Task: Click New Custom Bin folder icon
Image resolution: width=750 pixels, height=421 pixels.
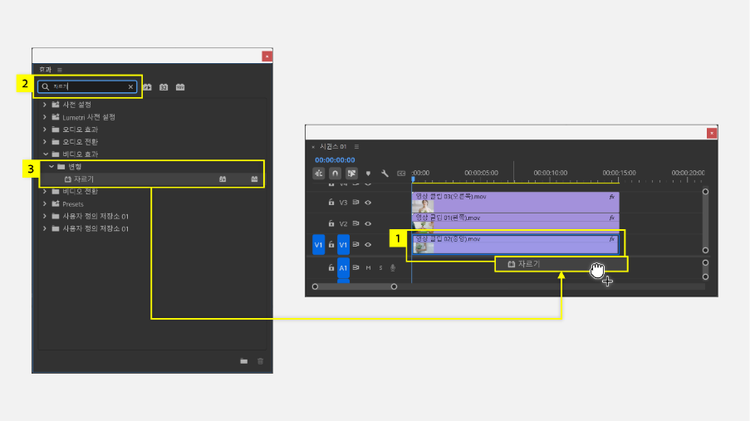Action: click(244, 361)
